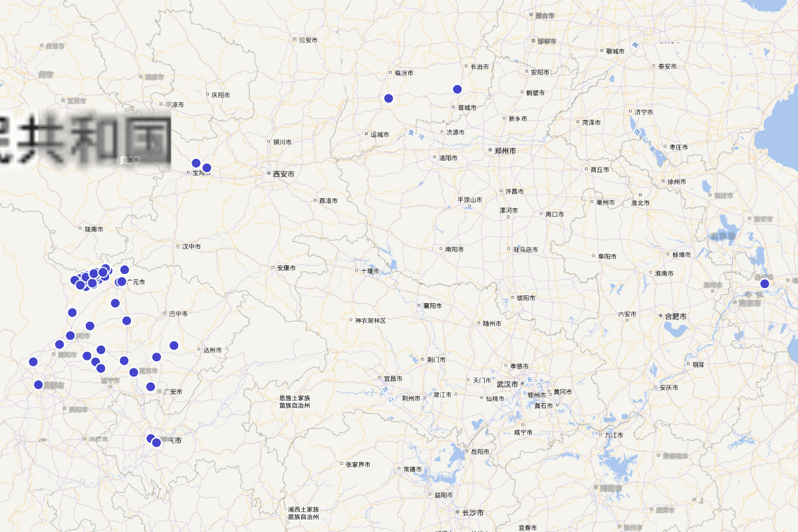Click the 郑州市 city label
The width and height of the screenshot is (798, 532).
click(x=505, y=151)
